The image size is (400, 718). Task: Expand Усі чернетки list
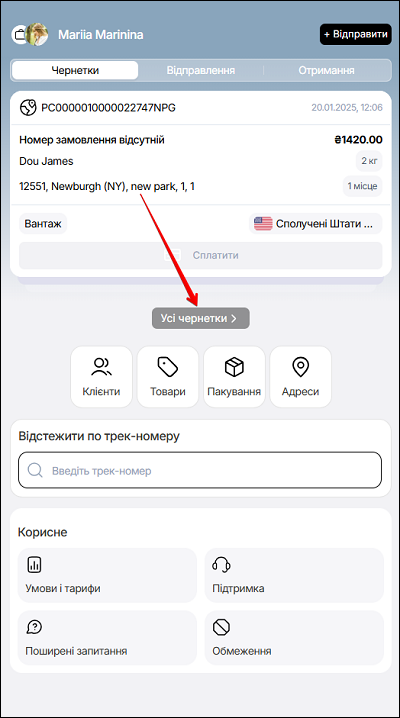pyautogui.click(x=201, y=318)
